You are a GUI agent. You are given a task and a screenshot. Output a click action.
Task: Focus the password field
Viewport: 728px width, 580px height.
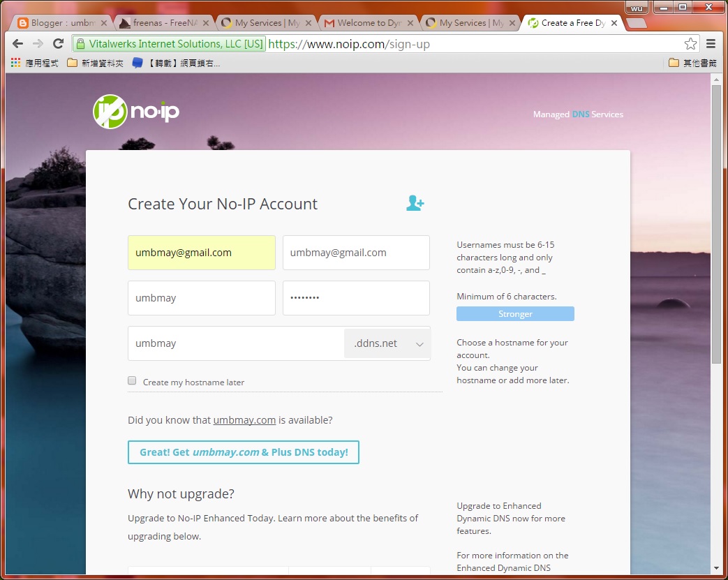tap(356, 297)
